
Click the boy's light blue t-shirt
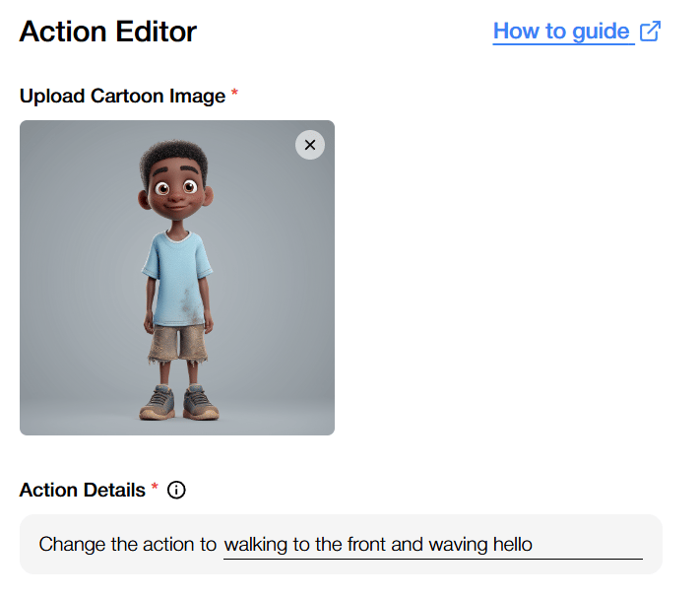(177, 279)
